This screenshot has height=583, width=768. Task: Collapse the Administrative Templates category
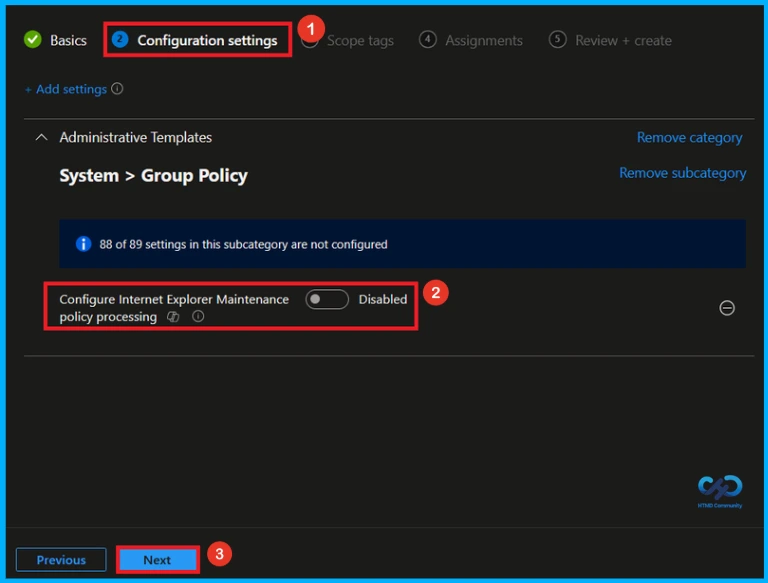[x=42, y=137]
